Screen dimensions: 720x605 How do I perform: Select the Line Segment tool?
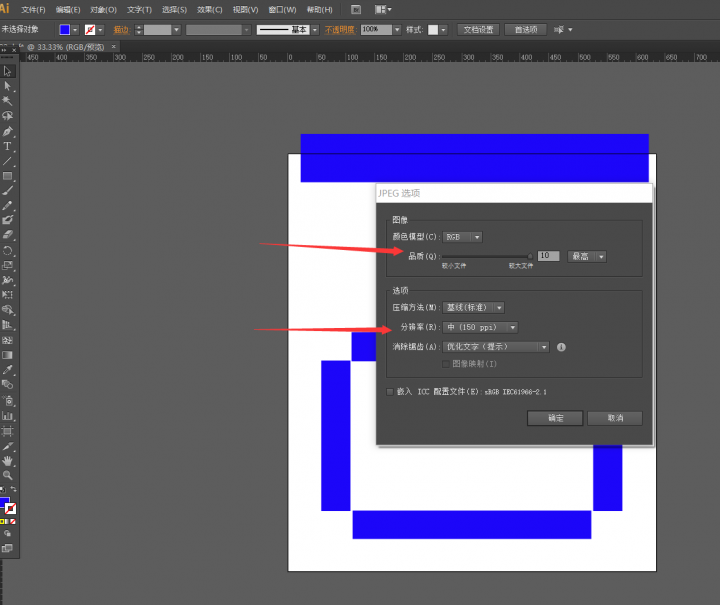click(x=8, y=161)
